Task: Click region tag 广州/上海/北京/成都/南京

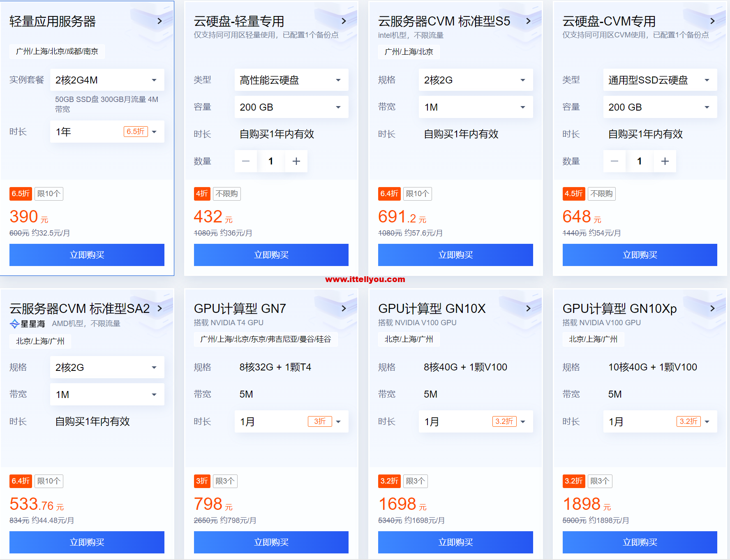Action: pyautogui.click(x=57, y=51)
